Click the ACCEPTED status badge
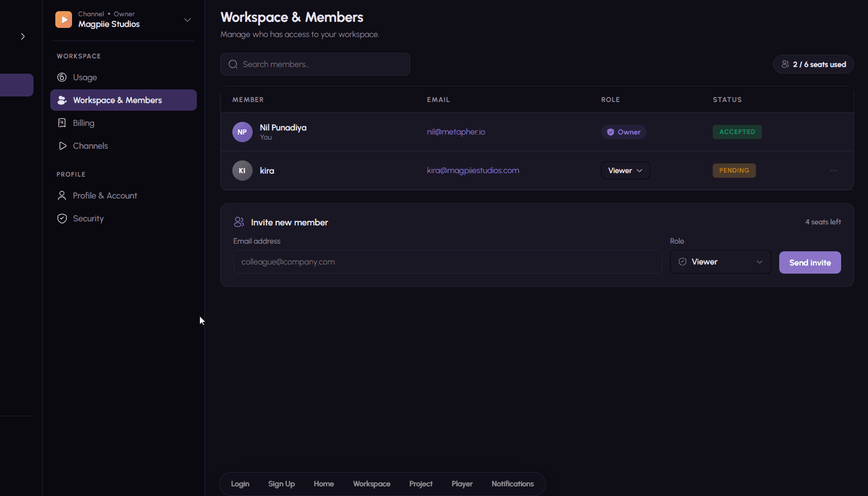868x496 pixels. tap(737, 132)
